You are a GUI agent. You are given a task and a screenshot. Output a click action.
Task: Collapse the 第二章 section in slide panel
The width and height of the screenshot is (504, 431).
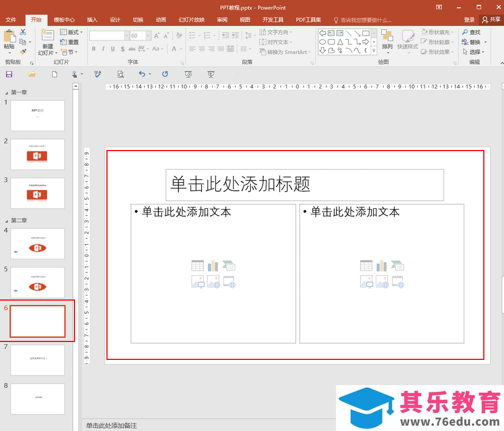point(6,221)
